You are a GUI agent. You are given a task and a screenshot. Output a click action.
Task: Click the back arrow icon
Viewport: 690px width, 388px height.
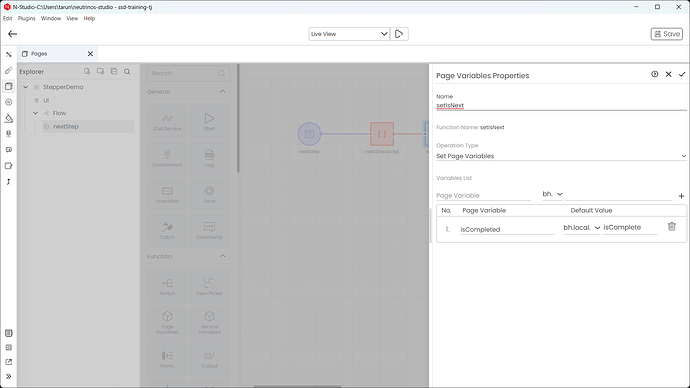click(12, 34)
